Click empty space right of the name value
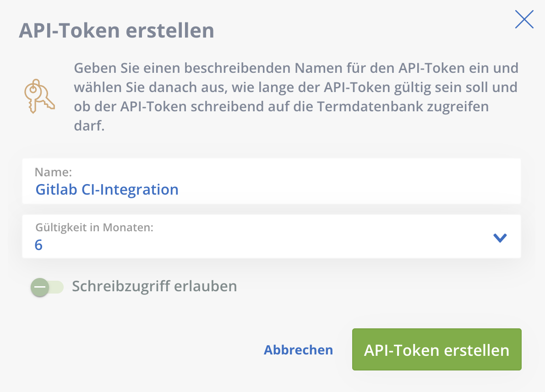Image resolution: width=545 pixels, height=392 pixels. click(348, 190)
